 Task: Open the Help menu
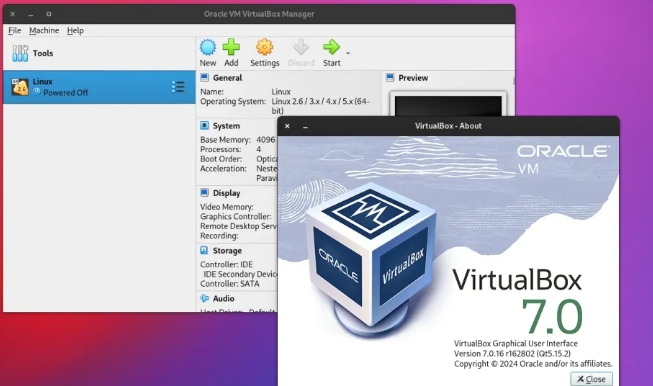point(75,30)
